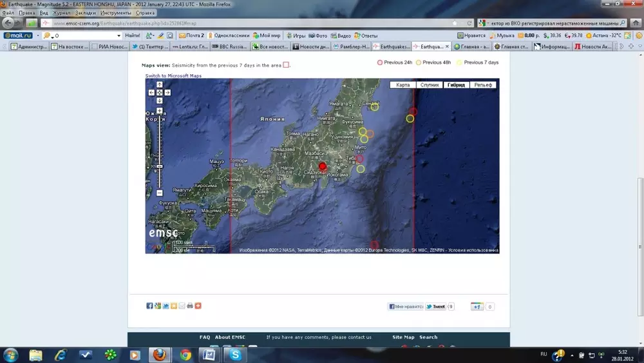This screenshot has width=644, height=363.
Task: Click Switch to Microsoft Maps link
Action: coord(173,76)
